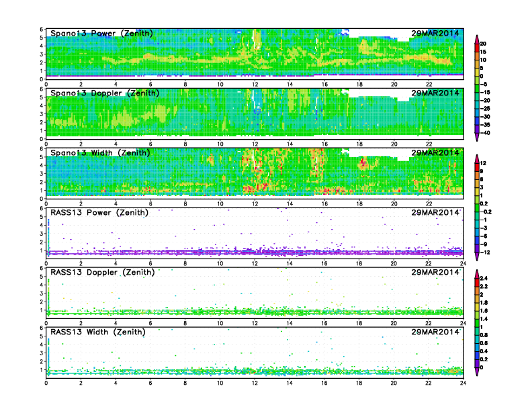Click the "-6" label on the middle colorbar
The height and width of the screenshot is (411, 532).
[x=484, y=236]
